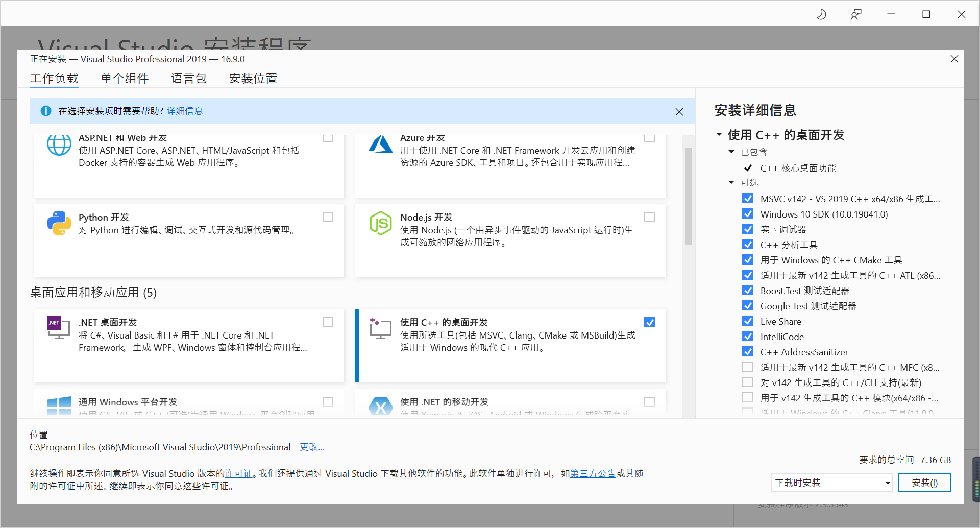This screenshot has height=528, width=980.
Task: Switch to the 语言包 tab
Action: (x=189, y=78)
